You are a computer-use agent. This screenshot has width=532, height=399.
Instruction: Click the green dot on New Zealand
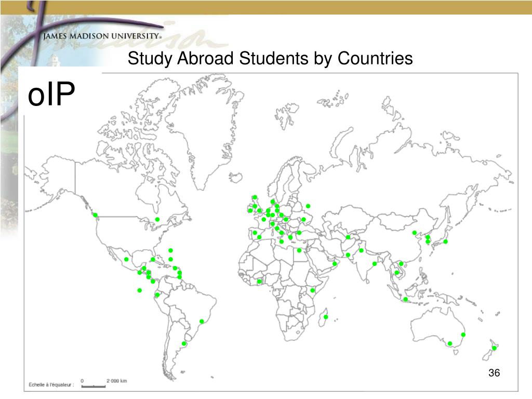(x=495, y=348)
